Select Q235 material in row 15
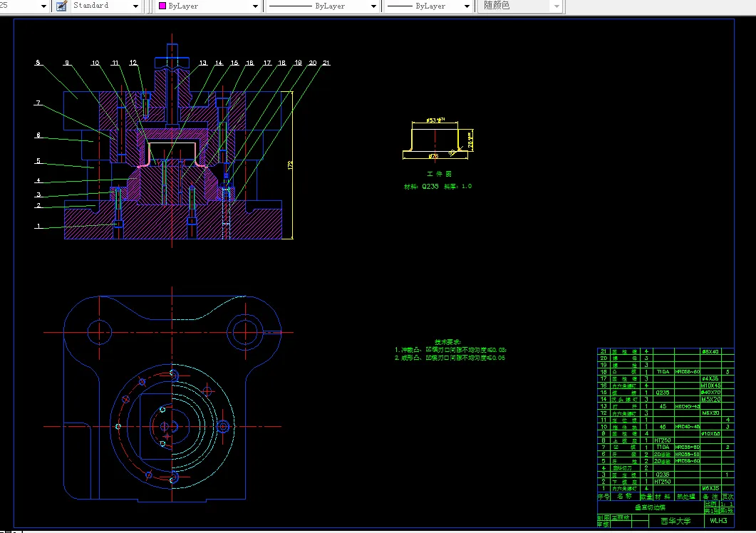Viewport: 756px width, 533px height. (663, 393)
